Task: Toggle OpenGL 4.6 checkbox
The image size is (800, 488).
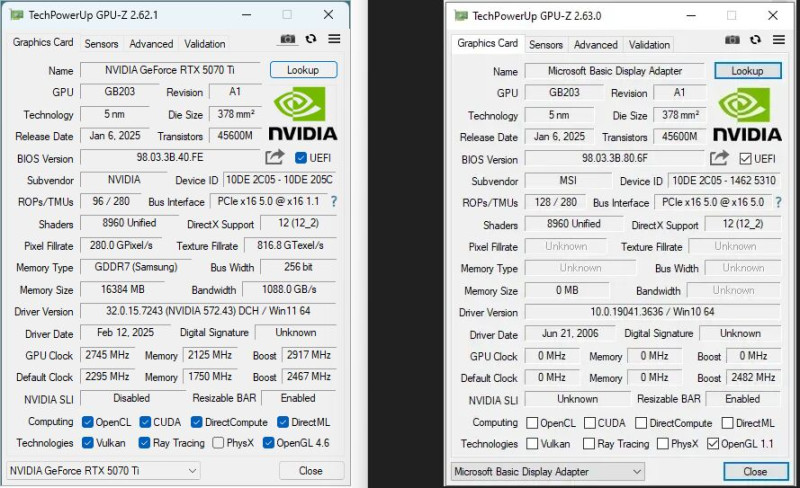Action: [x=268, y=443]
